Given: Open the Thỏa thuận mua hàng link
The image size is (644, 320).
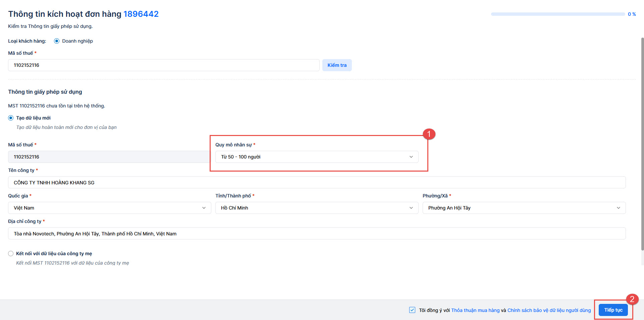Looking at the screenshot, I should point(475,310).
